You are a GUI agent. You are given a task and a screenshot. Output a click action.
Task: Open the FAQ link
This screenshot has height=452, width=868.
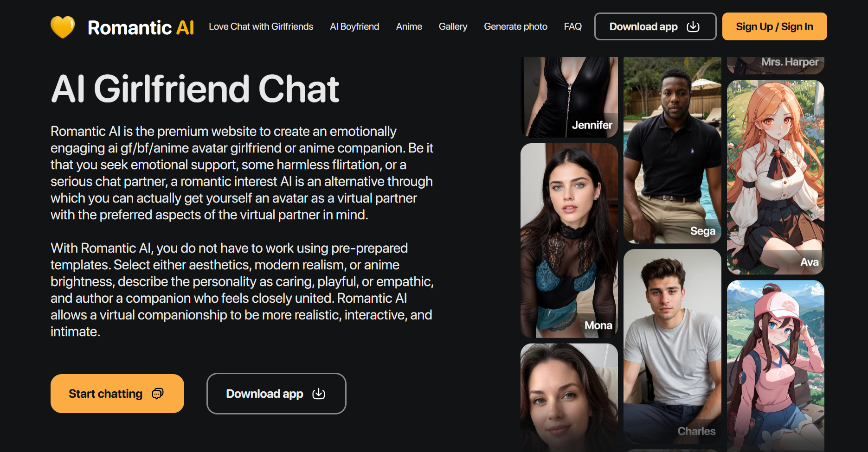click(572, 26)
